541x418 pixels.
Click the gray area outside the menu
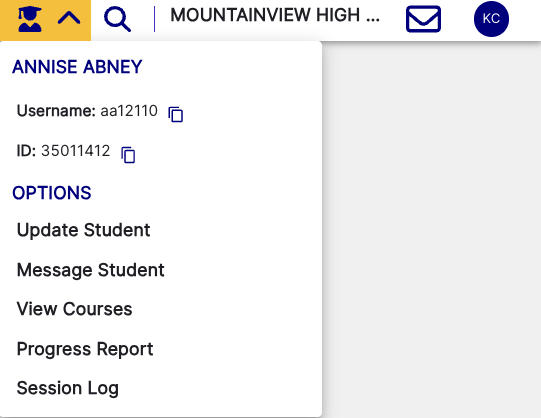(431, 228)
